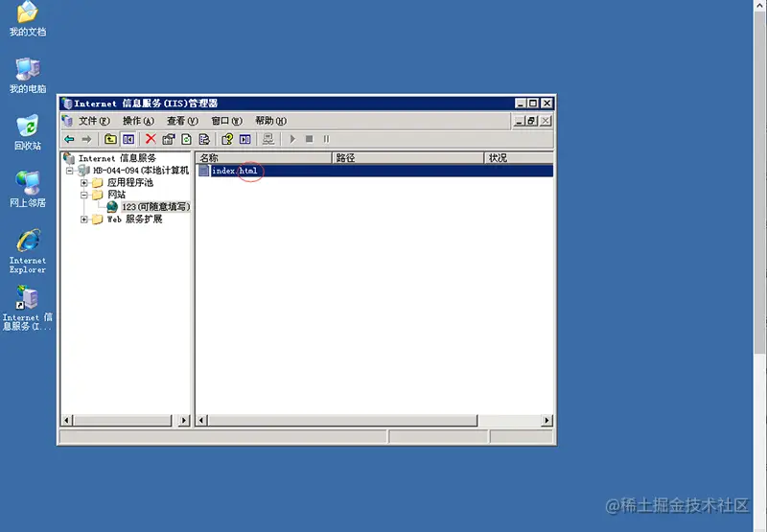Click the list pane horizontal scrollbar thumb
The height and width of the screenshot is (532, 767).
[x=342, y=420]
